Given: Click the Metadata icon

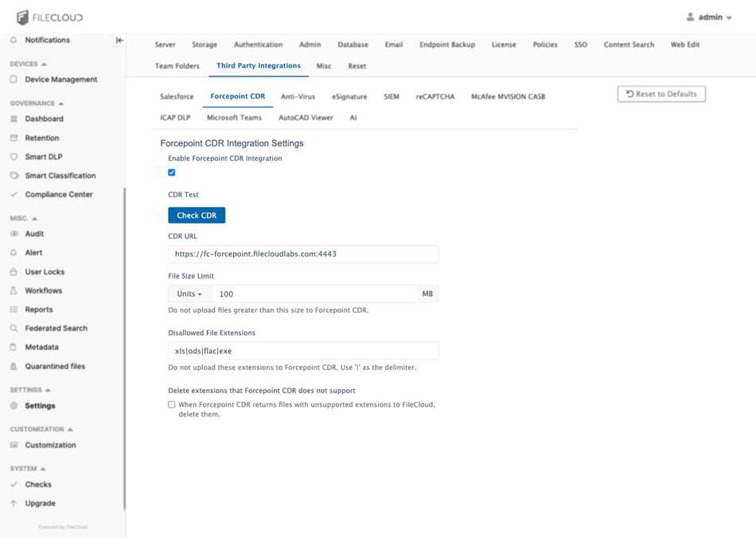Looking at the screenshot, I should pos(14,347).
